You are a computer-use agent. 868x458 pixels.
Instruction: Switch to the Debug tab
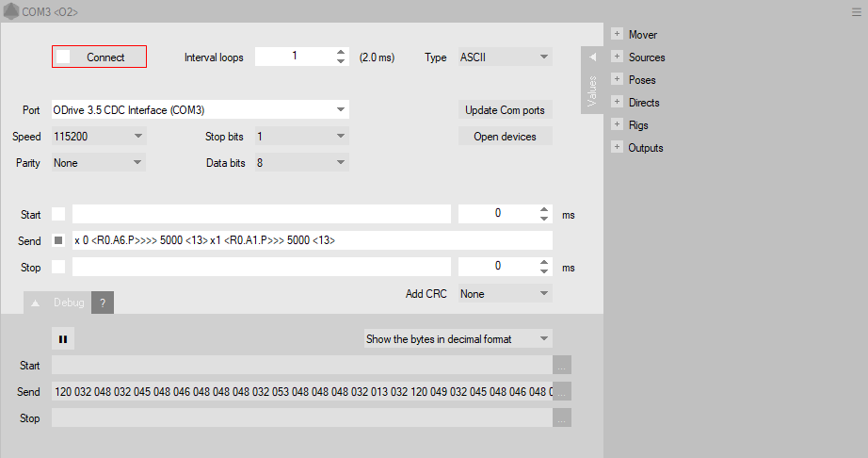point(68,303)
